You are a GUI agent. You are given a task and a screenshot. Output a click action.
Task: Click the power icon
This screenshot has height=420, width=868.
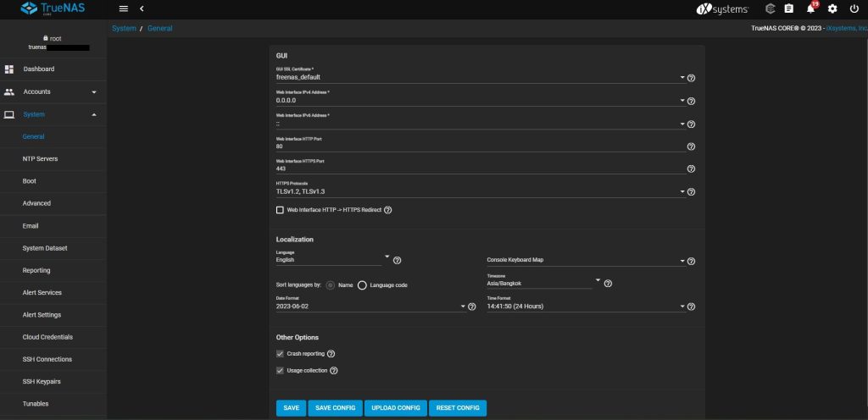pyautogui.click(x=854, y=8)
